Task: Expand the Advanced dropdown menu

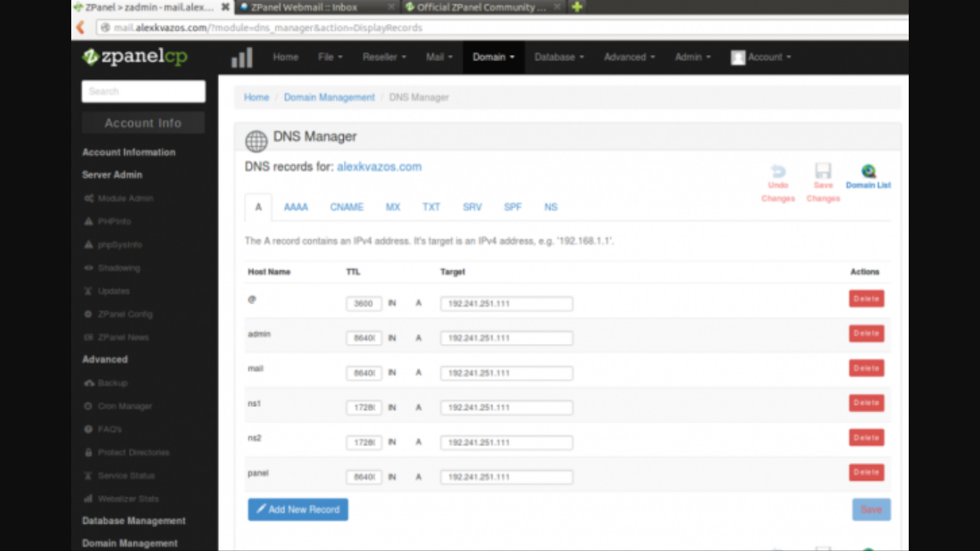Action: pos(630,57)
